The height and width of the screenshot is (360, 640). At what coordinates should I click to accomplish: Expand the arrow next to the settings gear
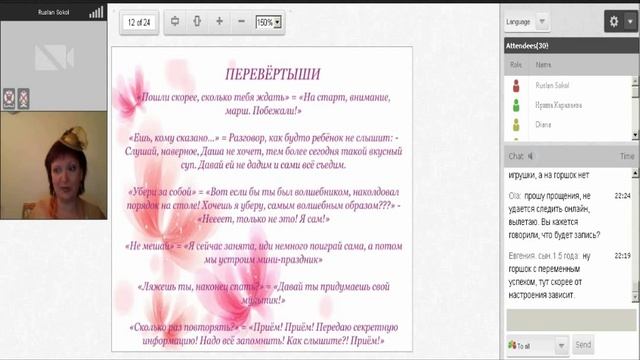(x=630, y=22)
